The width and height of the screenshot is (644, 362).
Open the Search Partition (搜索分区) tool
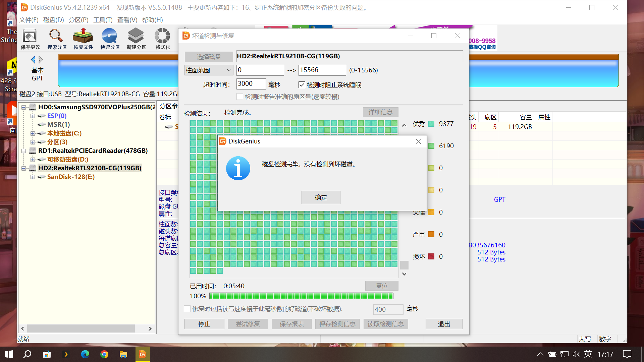click(x=57, y=39)
